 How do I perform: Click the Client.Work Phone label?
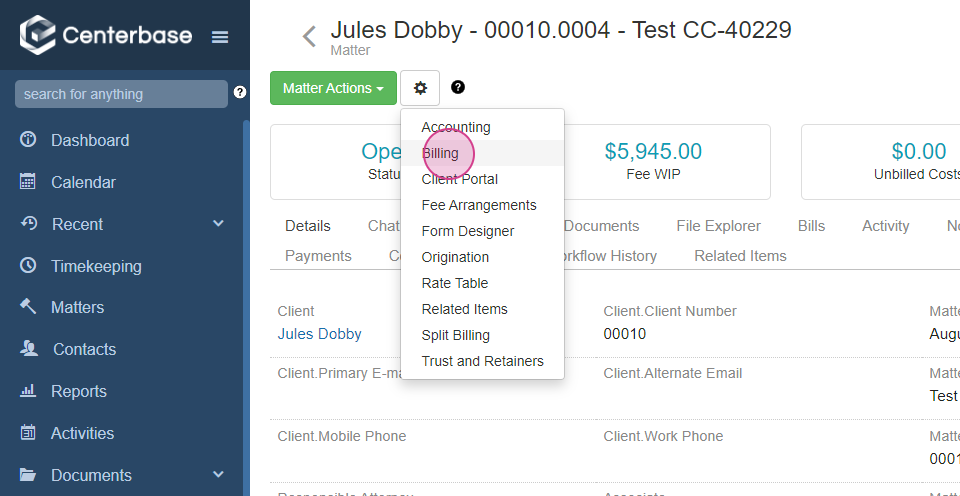click(663, 436)
